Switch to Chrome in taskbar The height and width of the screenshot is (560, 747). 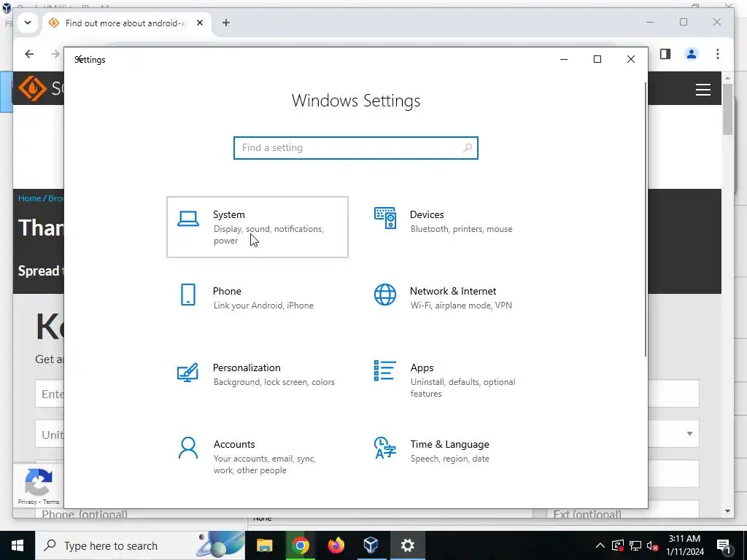(x=300, y=545)
